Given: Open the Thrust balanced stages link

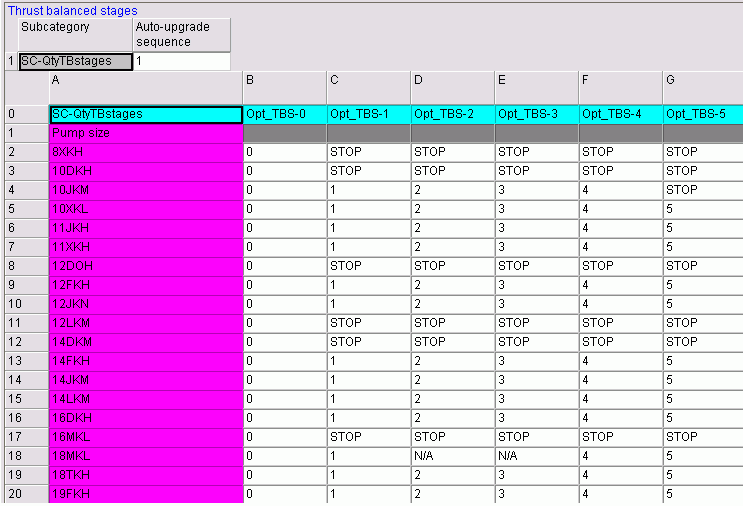Looking at the screenshot, I should pyautogui.click(x=72, y=10).
